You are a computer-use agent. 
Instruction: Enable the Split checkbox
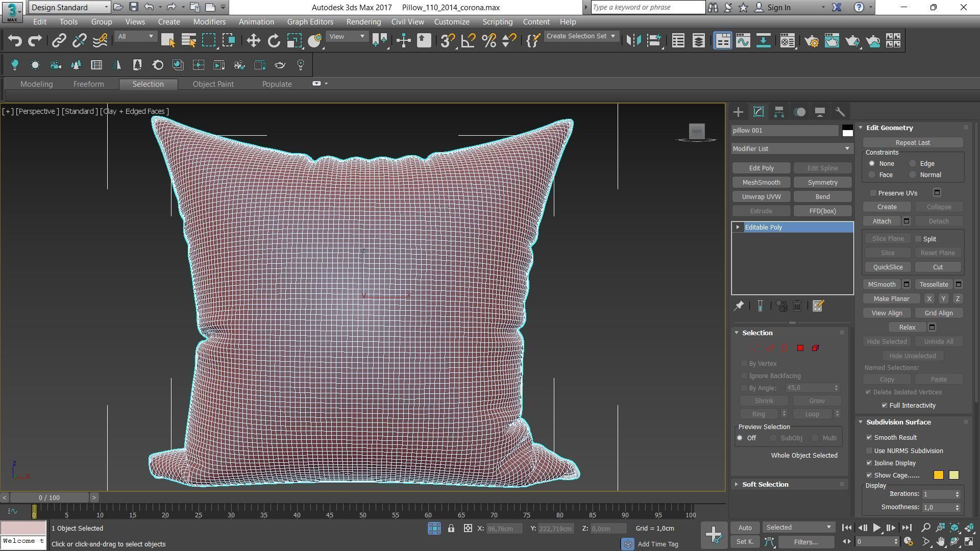coord(918,239)
